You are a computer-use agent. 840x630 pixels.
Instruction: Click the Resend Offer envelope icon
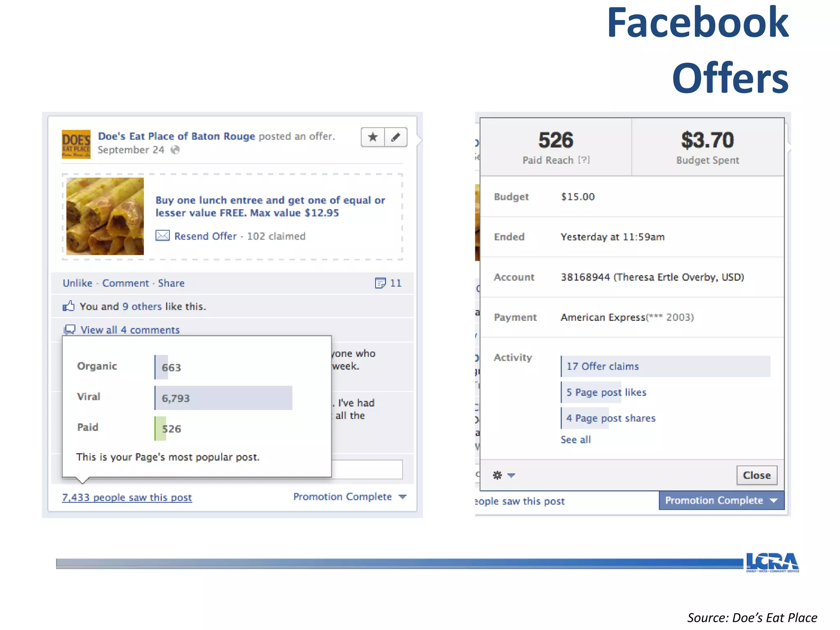point(162,236)
